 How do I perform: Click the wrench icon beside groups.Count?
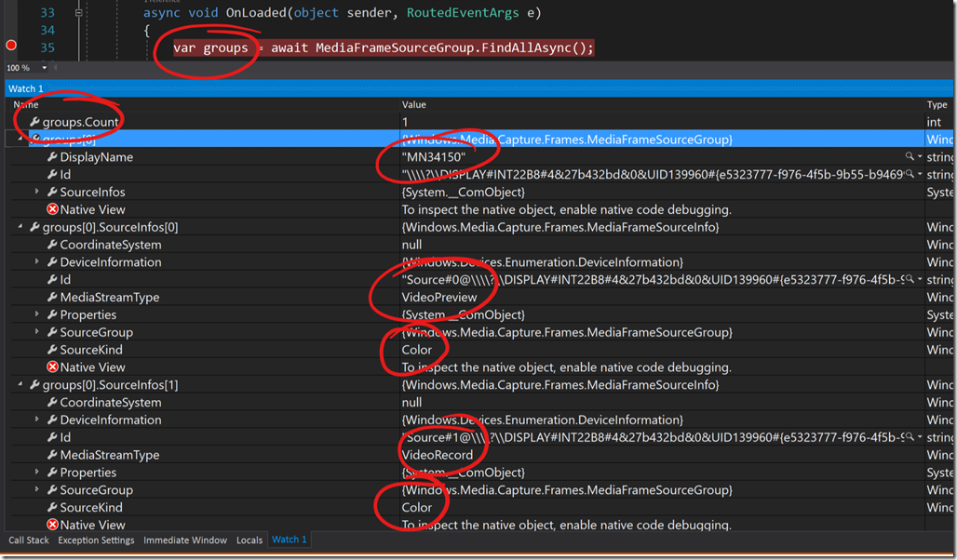click(34, 122)
